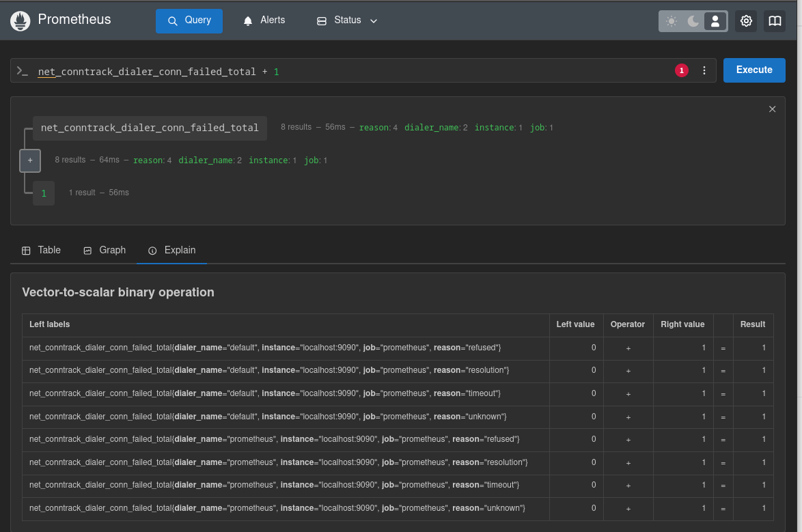This screenshot has height=532, width=802.
Task: Click the magnifier icon on Query button
Action: [173, 21]
